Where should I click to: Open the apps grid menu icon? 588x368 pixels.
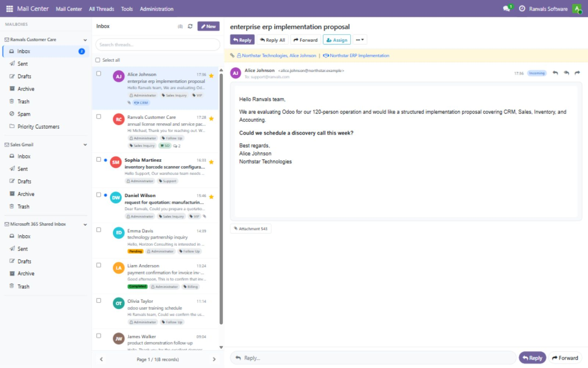10,9
